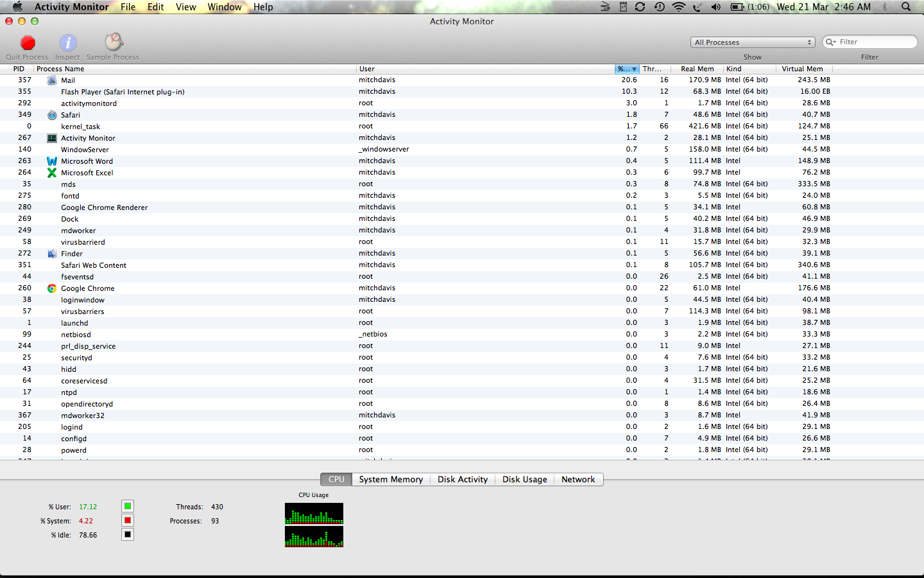Open the Time Machine menu bar icon
The width and height of the screenshot is (924, 578).
(x=659, y=6)
